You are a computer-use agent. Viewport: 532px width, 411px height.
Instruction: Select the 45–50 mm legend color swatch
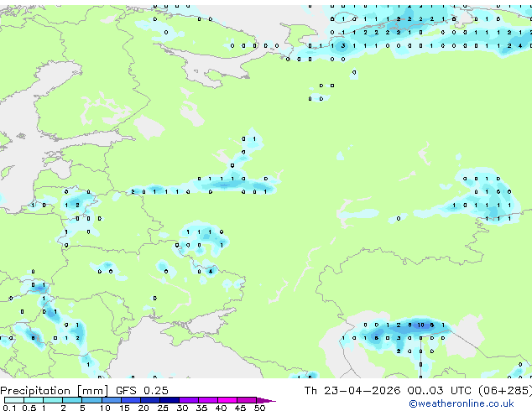click(x=247, y=400)
